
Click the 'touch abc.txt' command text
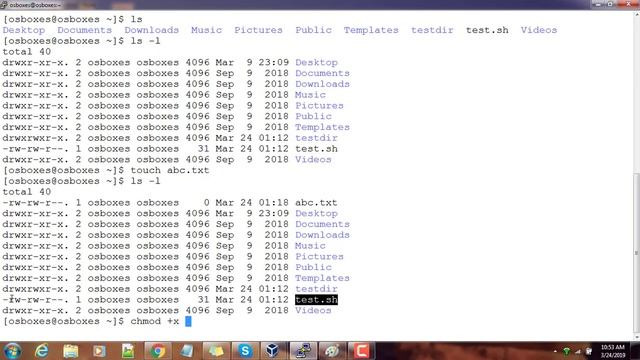170,170
